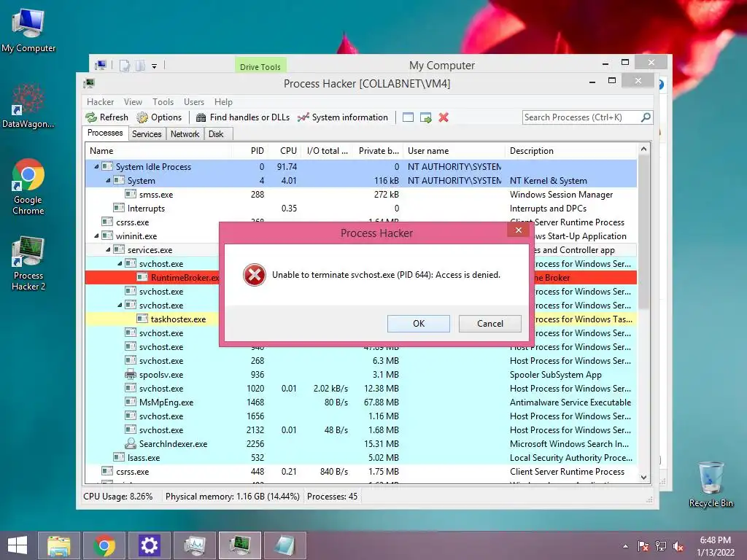Image resolution: width=747 pixels, height=560 pixels.
Task: Click the spoolsv.exe printer icon
Action: [x=130, y=374]
